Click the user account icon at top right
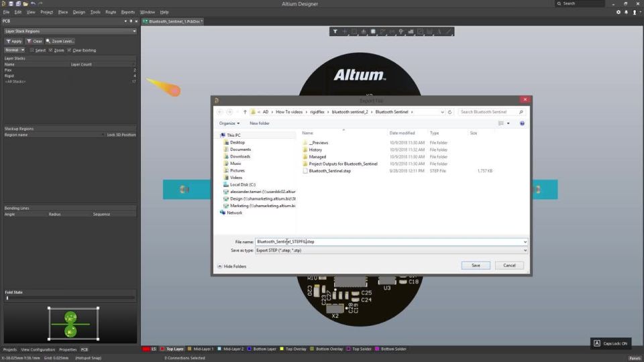Screen dimensions: 644x362 [635, 12]
